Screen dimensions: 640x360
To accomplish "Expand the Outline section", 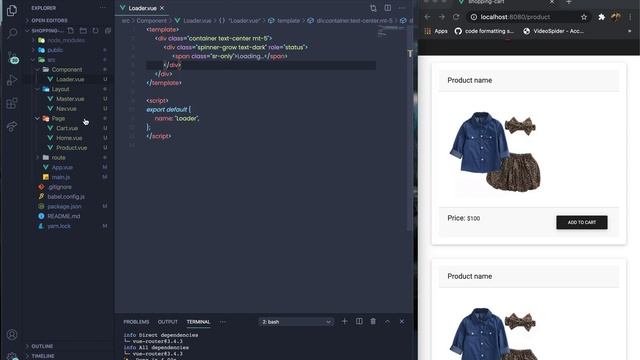I will click(42, 346).
